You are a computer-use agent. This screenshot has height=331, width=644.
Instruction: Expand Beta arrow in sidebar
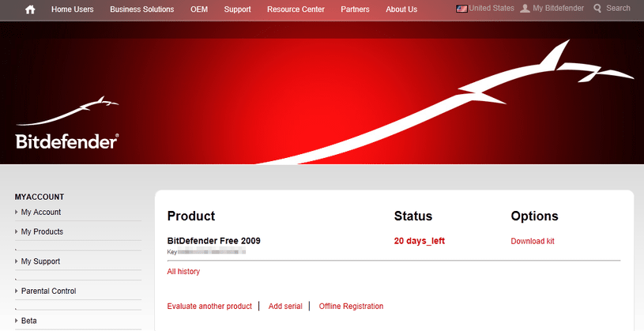(17, 320)
